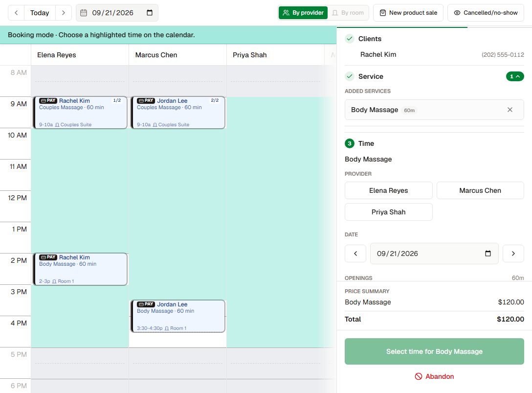Click the side panel date input 09/21/2026

[x=434, y=254]
